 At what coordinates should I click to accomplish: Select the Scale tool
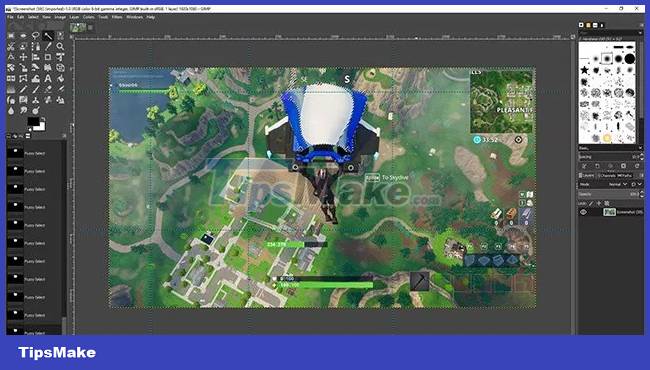[23, 68]
